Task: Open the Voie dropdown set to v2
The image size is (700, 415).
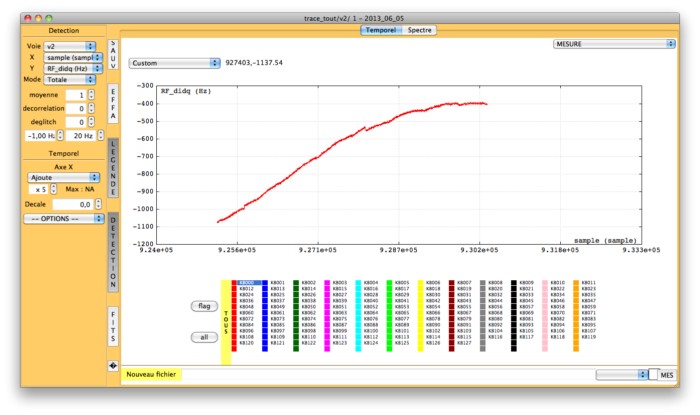Action: (x=70, y=46)
